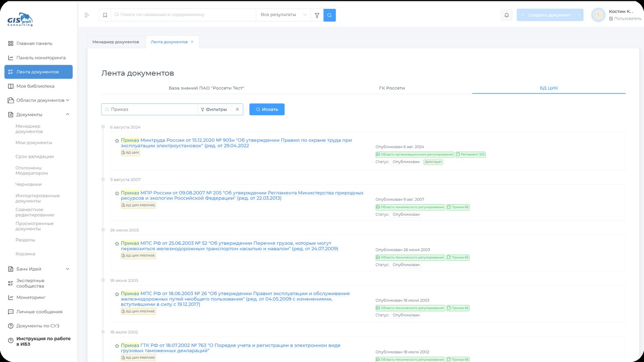
Task: Star the Приказ Минтруда России document
Action: tap(117, 141)
